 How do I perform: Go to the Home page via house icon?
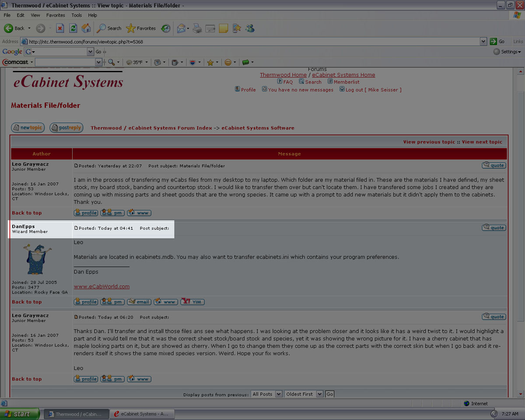coord(87,28)
